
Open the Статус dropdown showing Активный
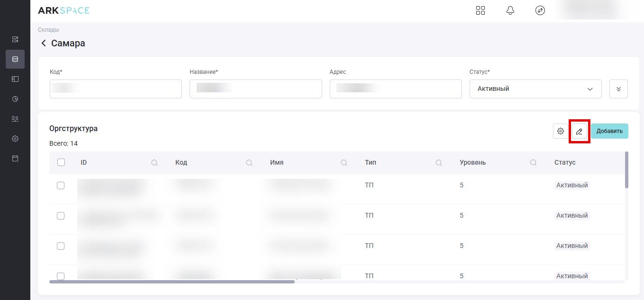(x=535, y=89)
